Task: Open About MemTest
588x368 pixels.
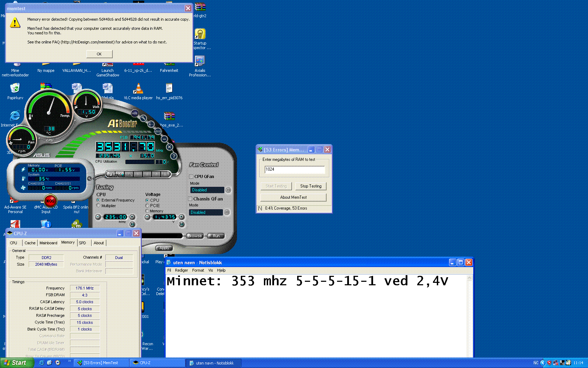Action: [293, 197]
